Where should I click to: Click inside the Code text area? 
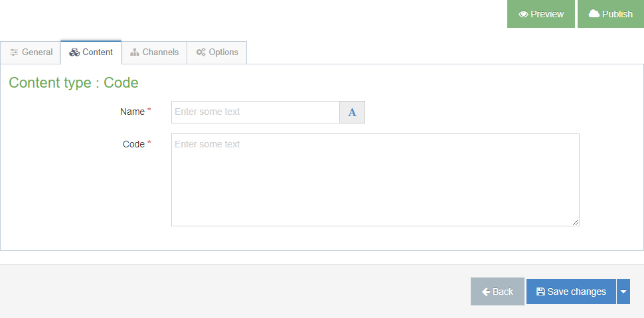click(x=375, y=180)
